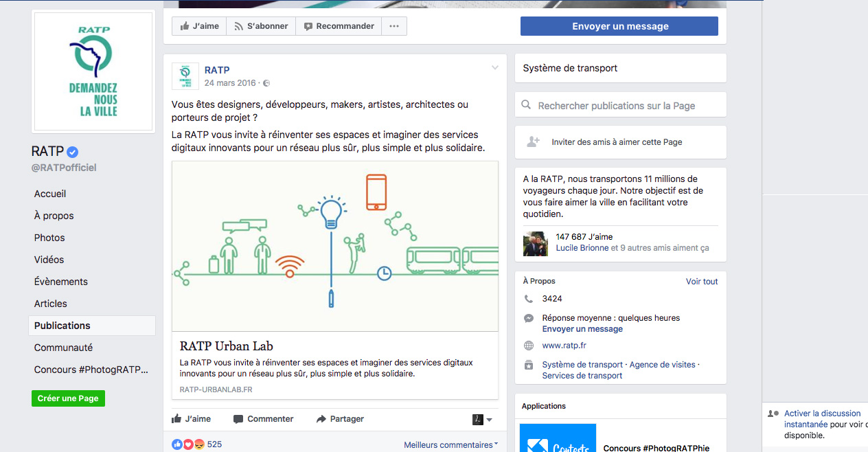The image size is (868, 452).
Task: Click Partager on the post
Action: pyautogui.click(x=340, y=419)
